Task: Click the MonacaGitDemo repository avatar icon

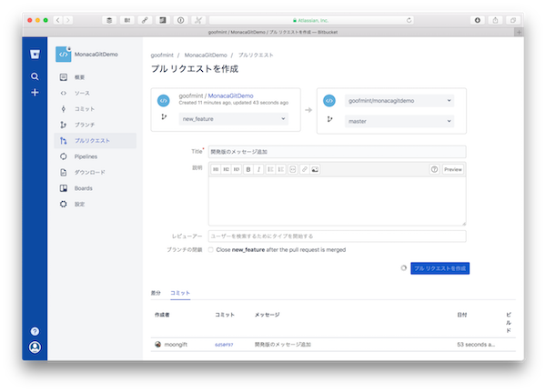Action: 64,55
